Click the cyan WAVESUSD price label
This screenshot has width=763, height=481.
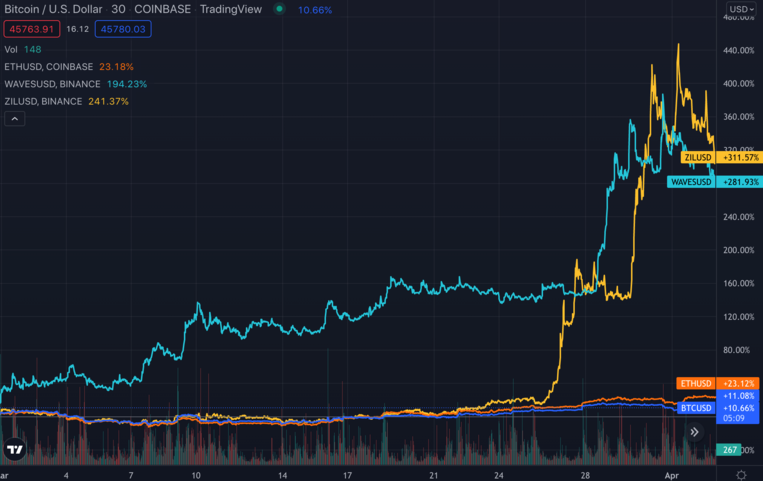point(691,182)
